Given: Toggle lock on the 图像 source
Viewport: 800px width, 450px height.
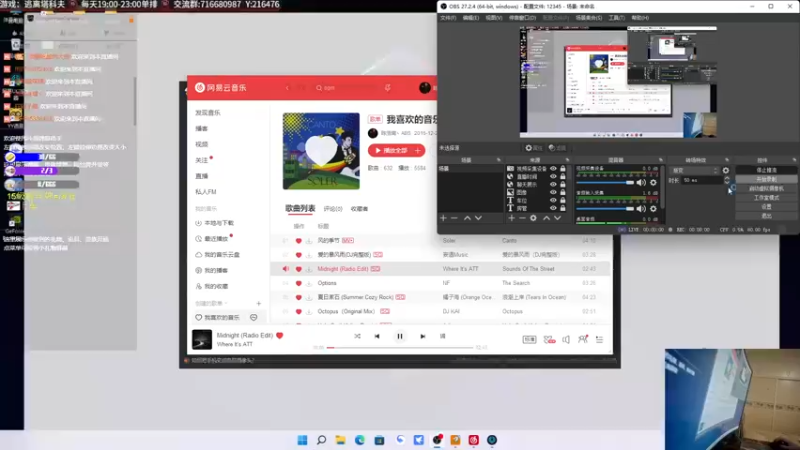Looking at the screenshot, I should [563, 192].
